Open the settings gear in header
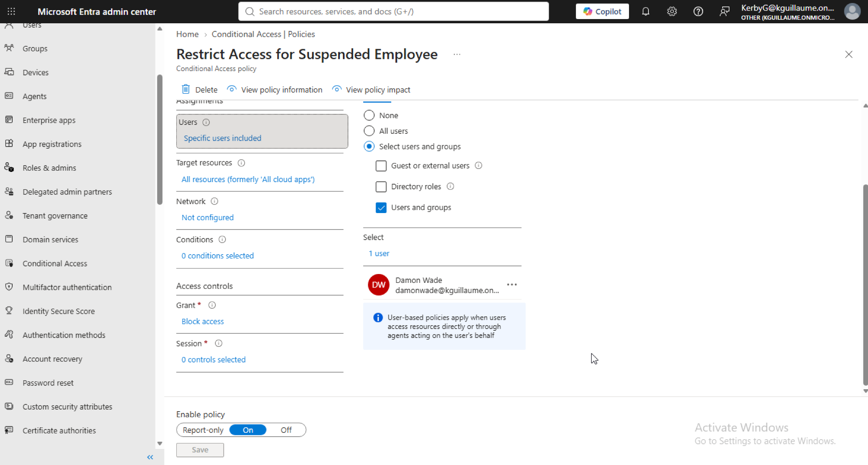 pyautogui.click(x=672, y=11)
